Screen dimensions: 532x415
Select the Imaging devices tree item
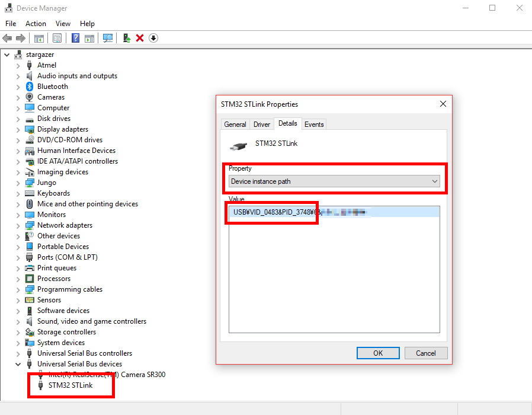coord(63,172)
